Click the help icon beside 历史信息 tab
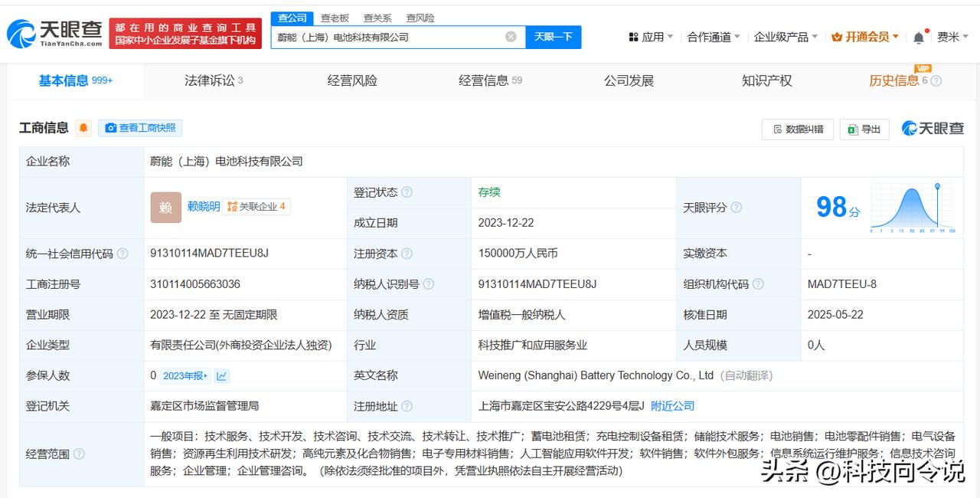Viewport: 980px width, 498px height. [936, 81]
